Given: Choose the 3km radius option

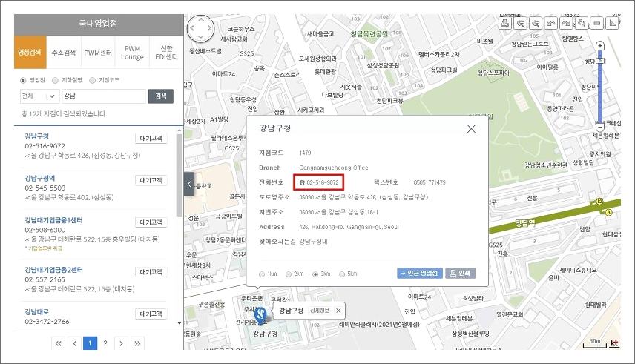Looking at the screenshot, I should point(315,274).
